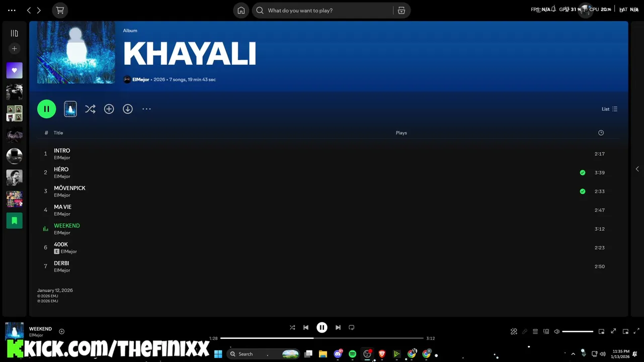644x362 pixels.
Task: Select track 400K
Action: pos(329,247)
